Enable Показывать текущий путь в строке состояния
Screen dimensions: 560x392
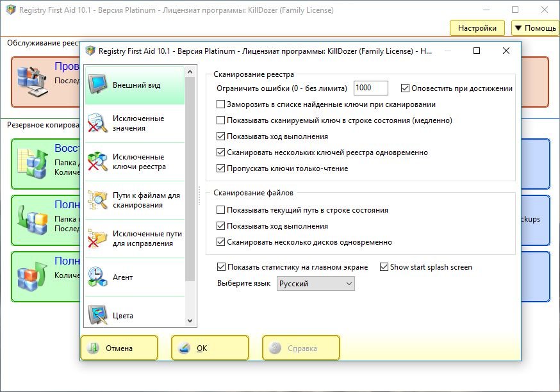tap(220, 210)
